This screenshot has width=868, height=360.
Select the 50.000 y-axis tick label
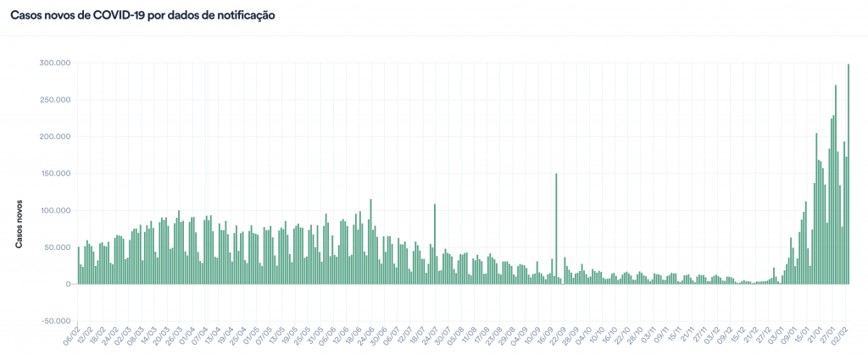point(57,247)
